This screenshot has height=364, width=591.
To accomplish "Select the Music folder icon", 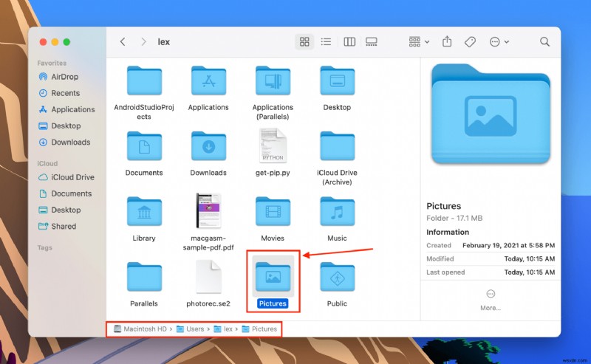I will [337, 212].
